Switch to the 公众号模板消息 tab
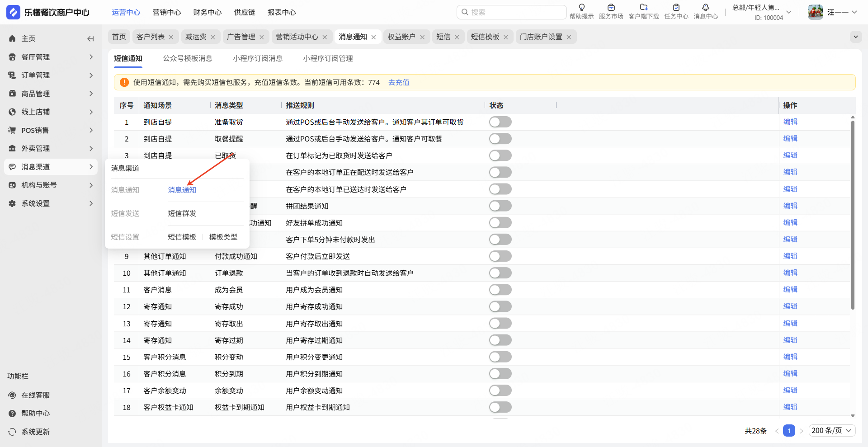 pos(187,58)
